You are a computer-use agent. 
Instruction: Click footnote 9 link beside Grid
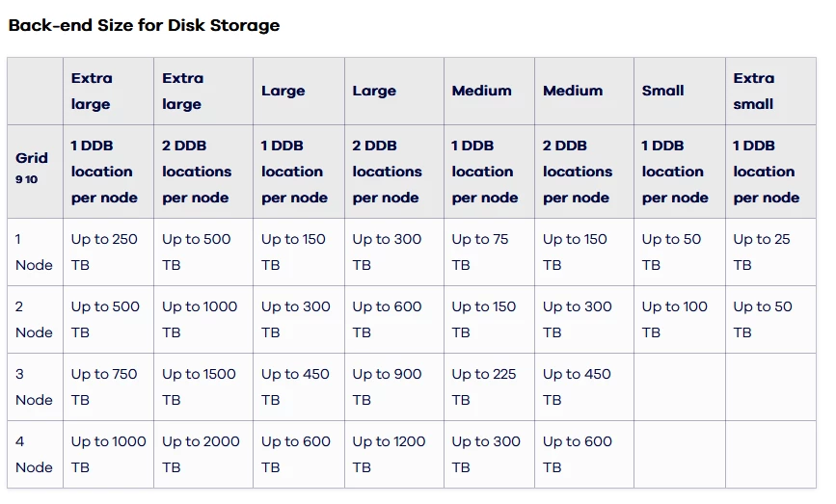tap(18, 179)
